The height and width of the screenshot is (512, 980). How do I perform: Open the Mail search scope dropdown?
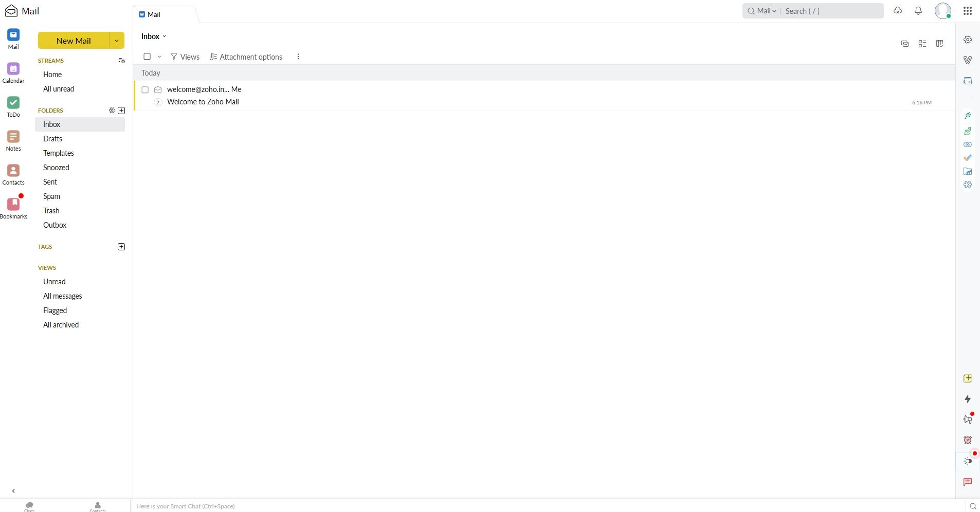tap(765, 11)
